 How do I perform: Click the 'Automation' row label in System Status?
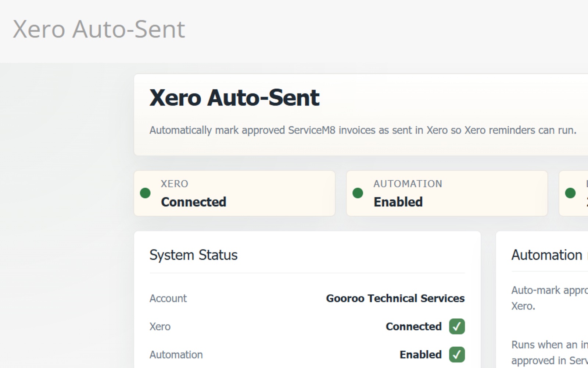pos(176,355)
